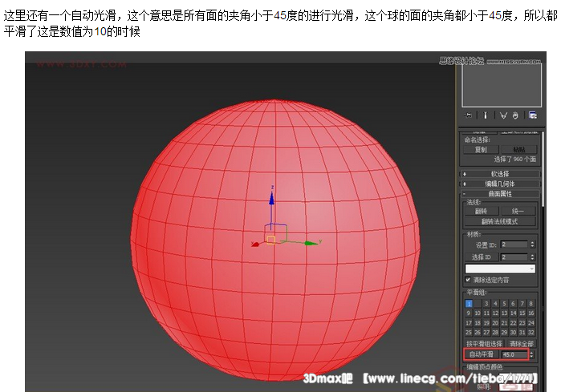Click the 选择 ID button

point(482,257)
